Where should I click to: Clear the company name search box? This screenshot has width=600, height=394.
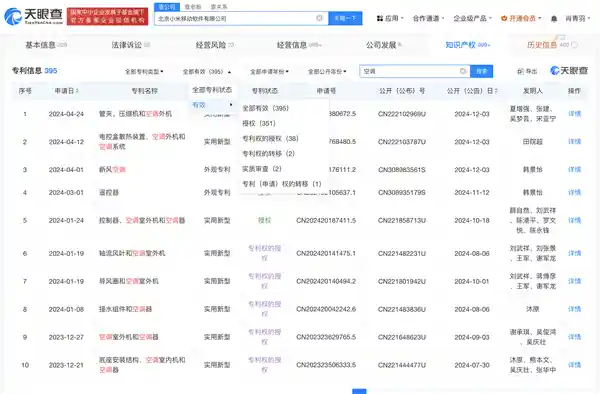[319, 18]
